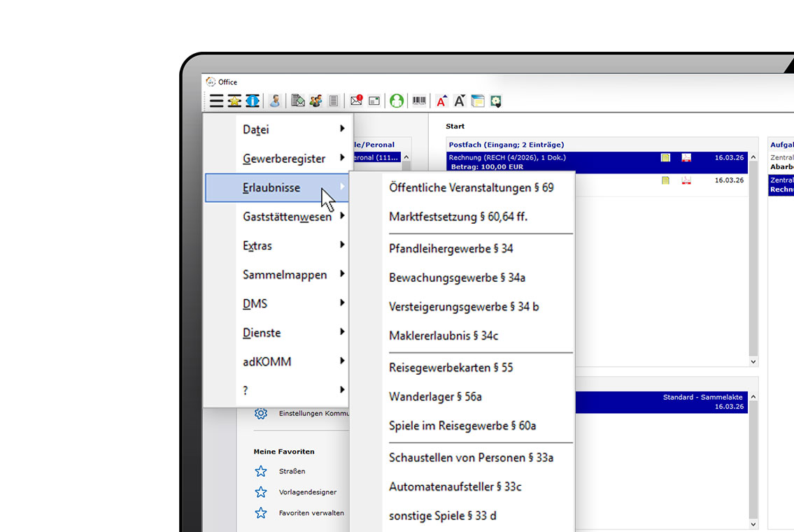This screenshot has width=794, height=532.
Task: Choose Spiele im Reisegewerbe § 60a
Action: (x=462, y=426)
